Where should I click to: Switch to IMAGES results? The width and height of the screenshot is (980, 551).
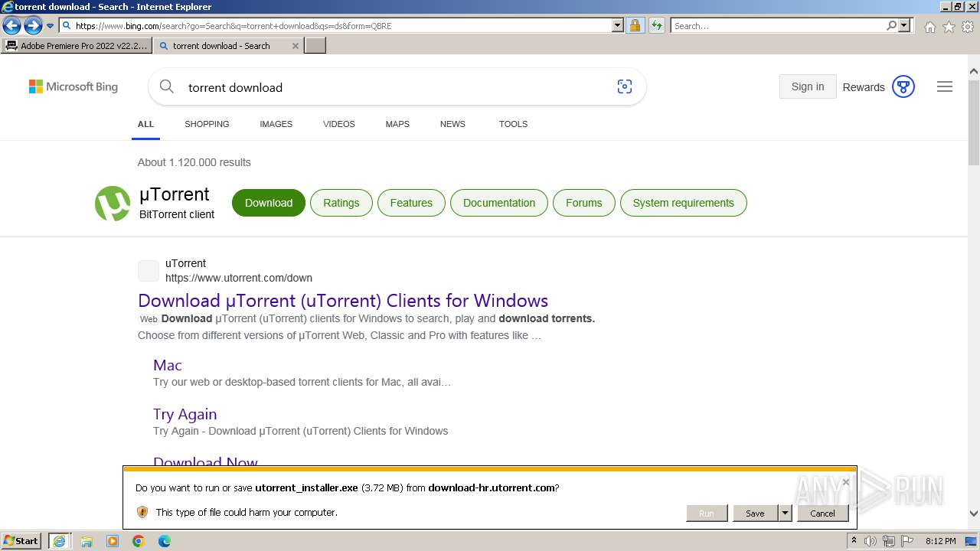coord(276,124)
